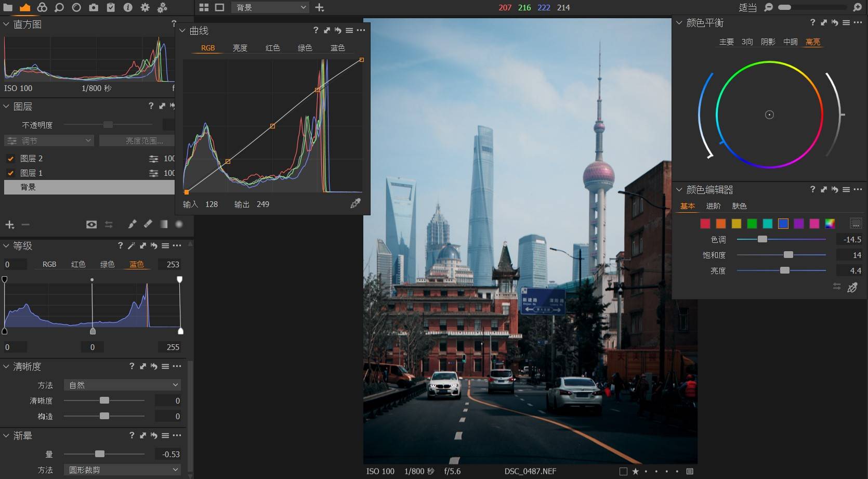Collapse the 曲线 panel
Screen dimensions: 868x479
click(182, 31)
